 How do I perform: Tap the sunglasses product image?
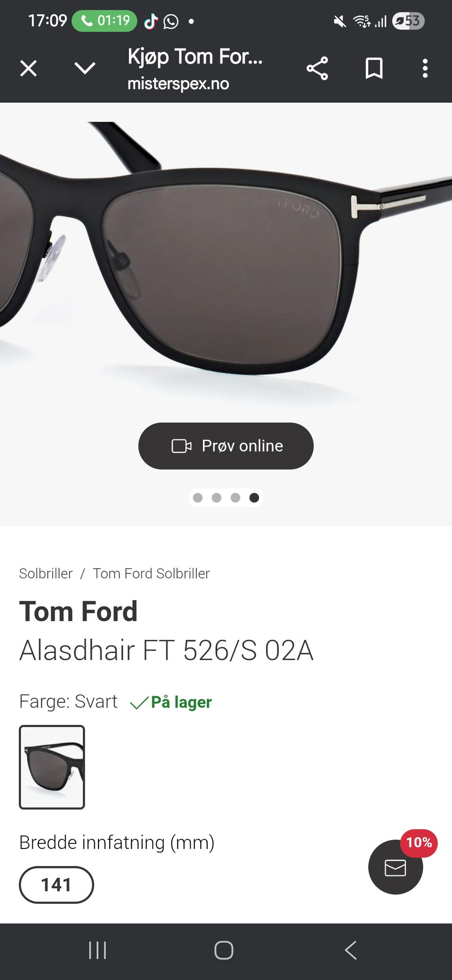(x=226, y=264)
